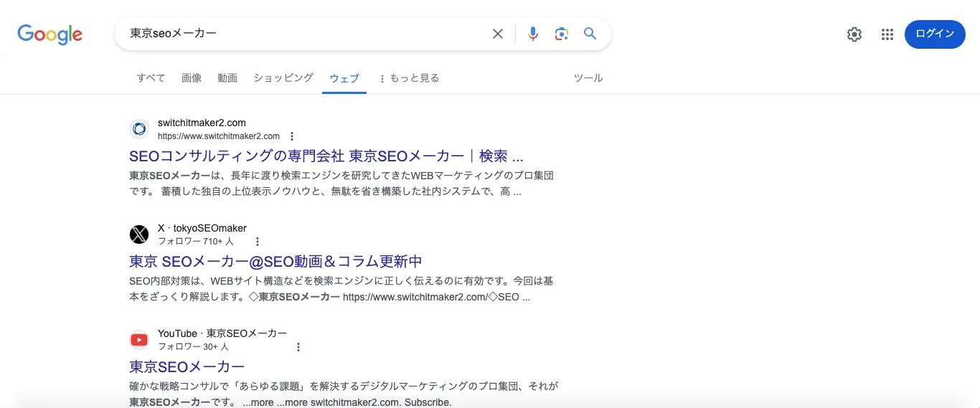Click the フォロワー 30+ 人 text
The height and width of the screenshot is (408, 980).
[193, 346]
